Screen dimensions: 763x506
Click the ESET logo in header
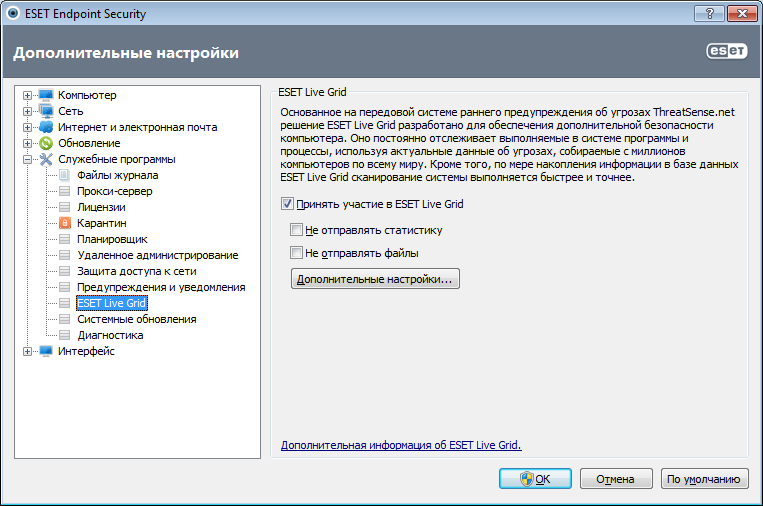(x=726, y=53)
